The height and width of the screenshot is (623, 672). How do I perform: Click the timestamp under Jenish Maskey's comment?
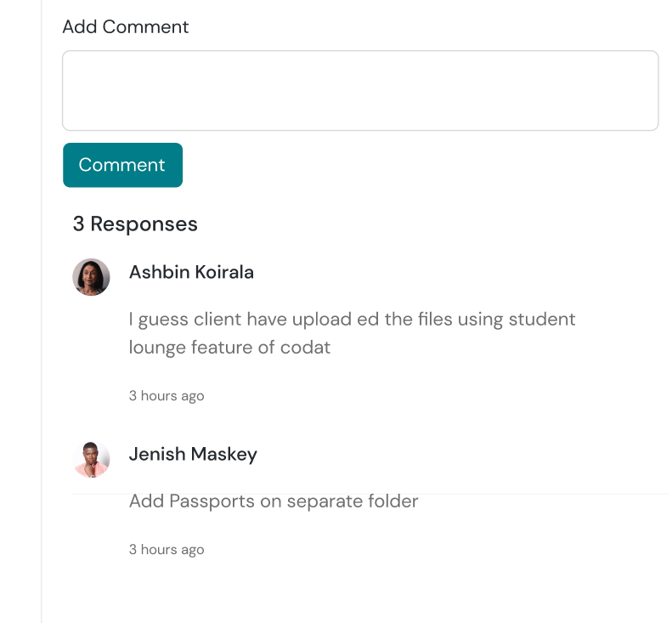click(167, 550)
